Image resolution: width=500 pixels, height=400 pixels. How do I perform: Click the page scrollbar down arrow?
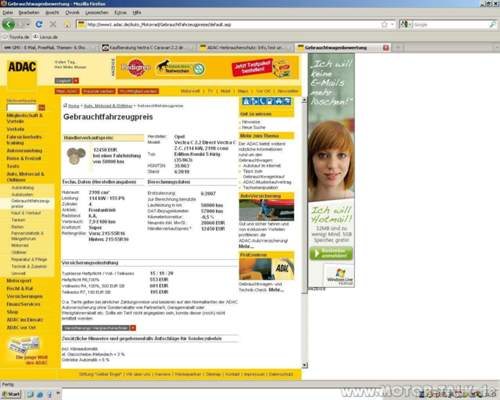tap(304, 365)
